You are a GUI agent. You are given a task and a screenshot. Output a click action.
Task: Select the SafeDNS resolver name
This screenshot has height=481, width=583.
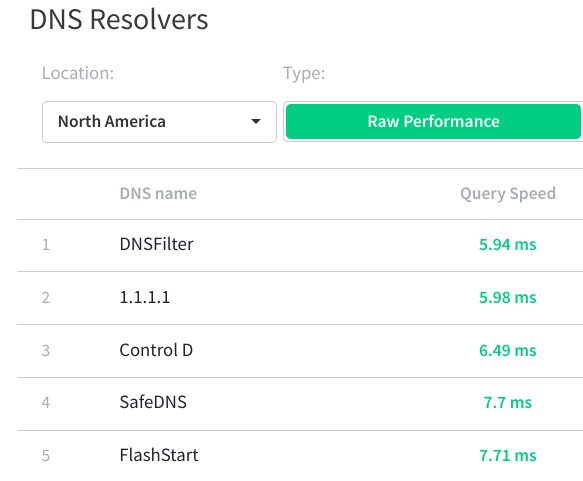153,402
